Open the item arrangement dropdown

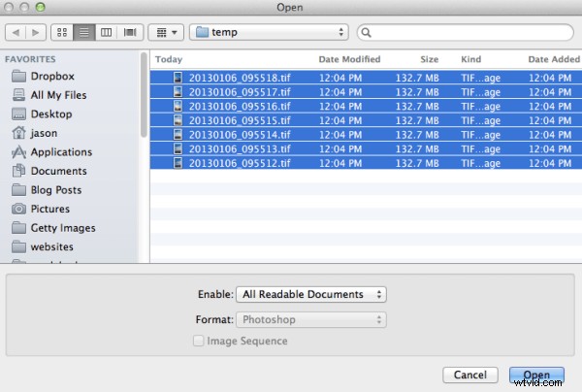(164, 32)
